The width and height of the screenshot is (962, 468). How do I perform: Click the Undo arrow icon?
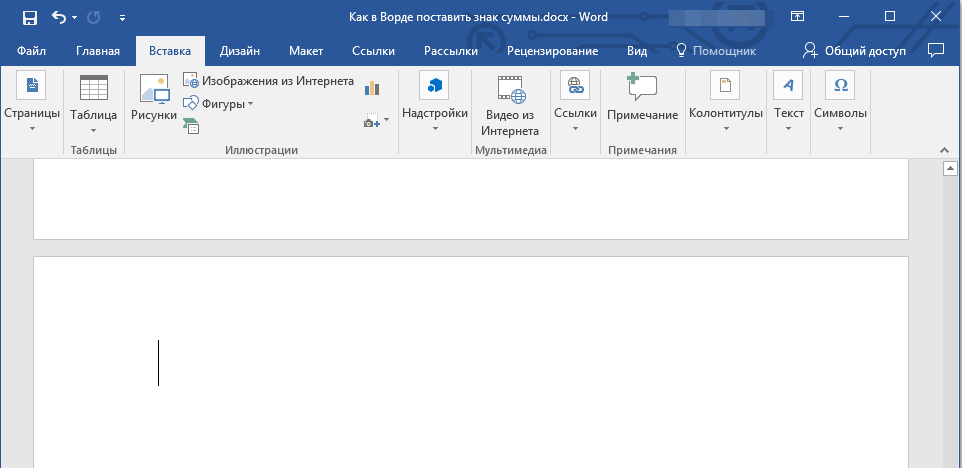(59, 17)
